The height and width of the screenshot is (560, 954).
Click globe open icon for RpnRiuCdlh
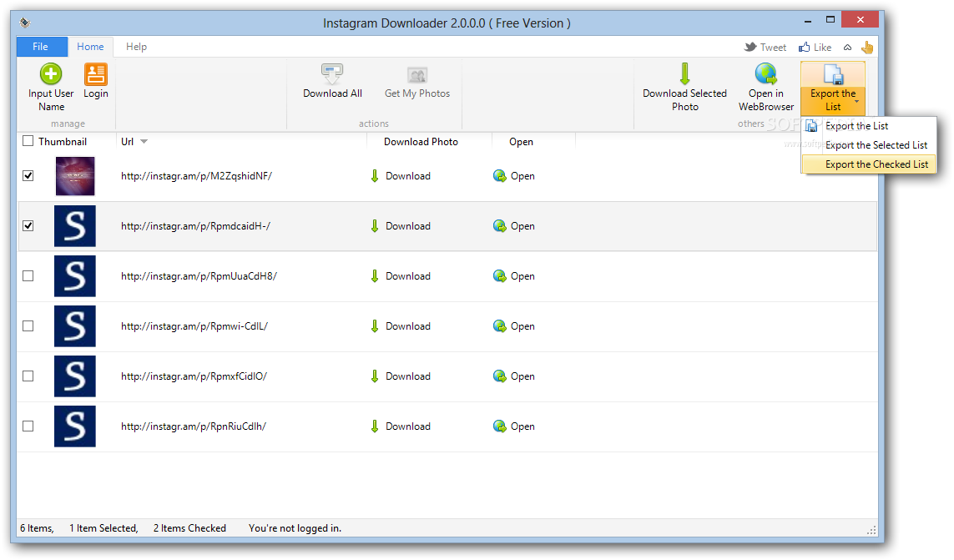coord(499,426)
